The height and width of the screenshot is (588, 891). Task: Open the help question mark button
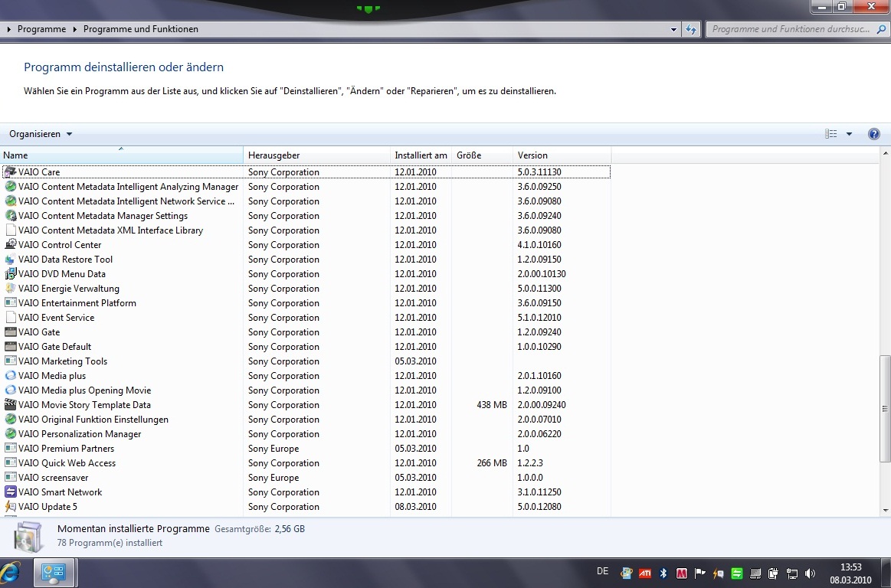tap(874, 134)
